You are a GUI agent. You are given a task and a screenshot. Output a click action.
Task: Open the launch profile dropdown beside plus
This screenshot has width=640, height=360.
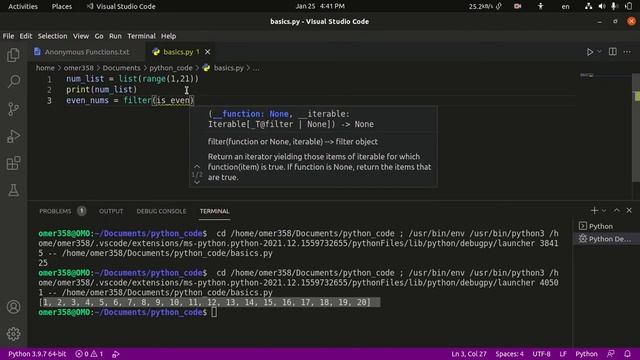click(x=604, y=211)
